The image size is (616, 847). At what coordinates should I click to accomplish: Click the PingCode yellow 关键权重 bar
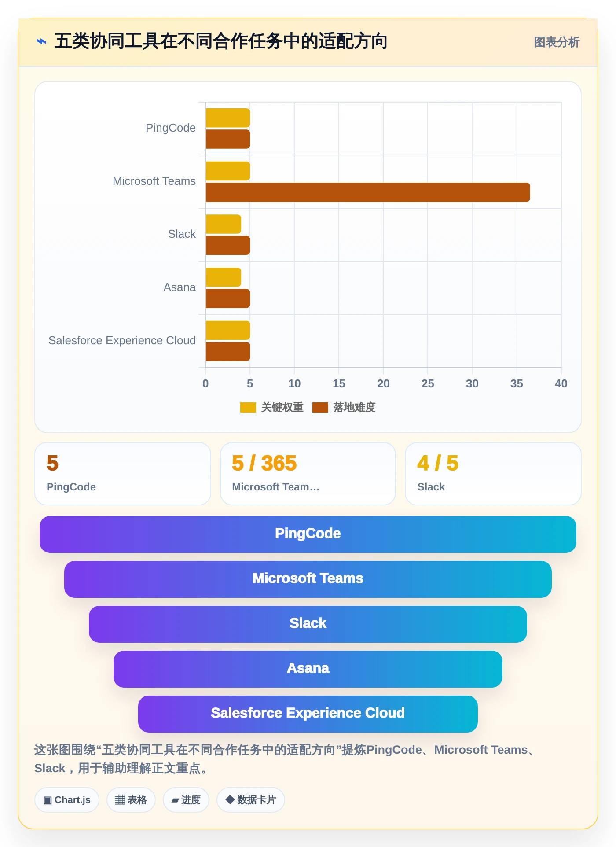coord(228,118)
